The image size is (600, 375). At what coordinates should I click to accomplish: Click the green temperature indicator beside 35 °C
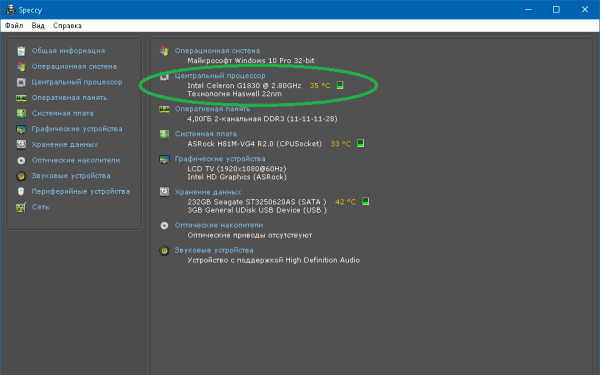[x=340, y=85]
